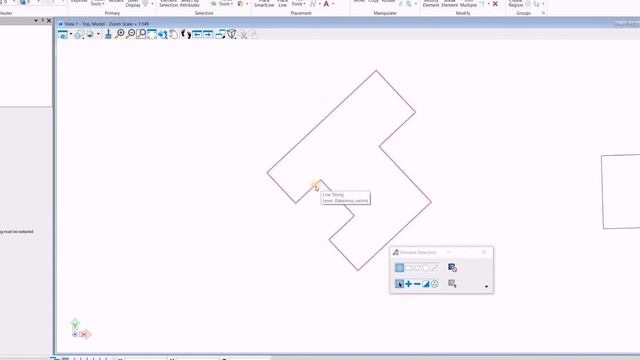This screenshot has width=640, height=360.
Task: Click Modify Element in Modify group
Action: click(x=431, y=4)
